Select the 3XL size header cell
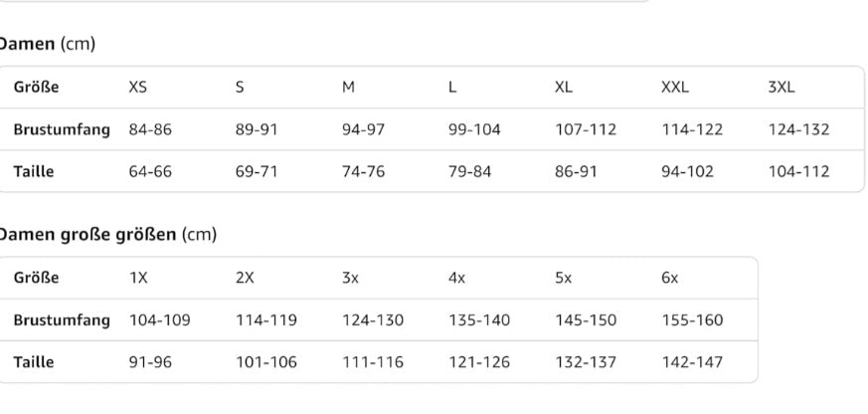 coord(781,88)
